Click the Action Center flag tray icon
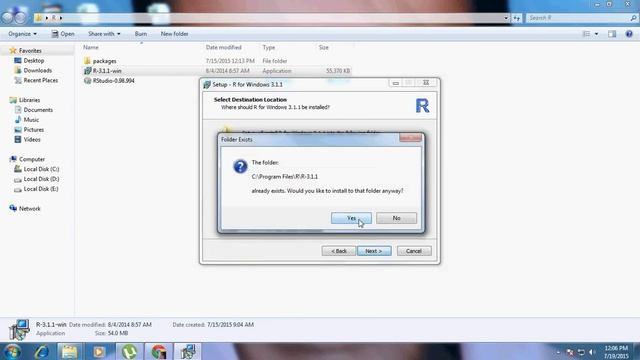 (x=570, y=352)
